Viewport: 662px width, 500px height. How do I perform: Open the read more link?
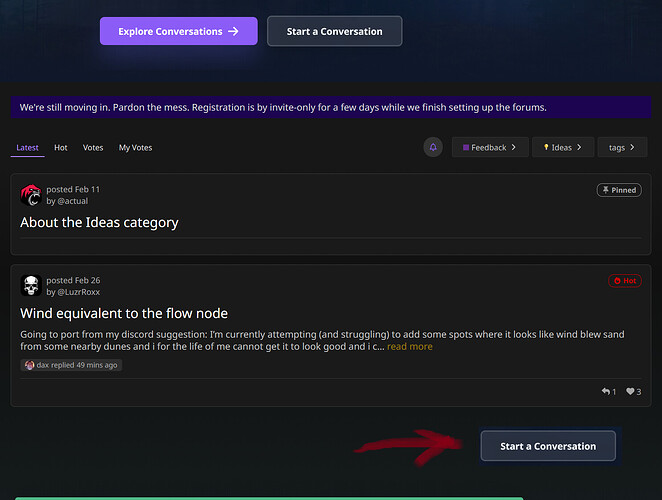pyautogui.click(x=410, y=346)
